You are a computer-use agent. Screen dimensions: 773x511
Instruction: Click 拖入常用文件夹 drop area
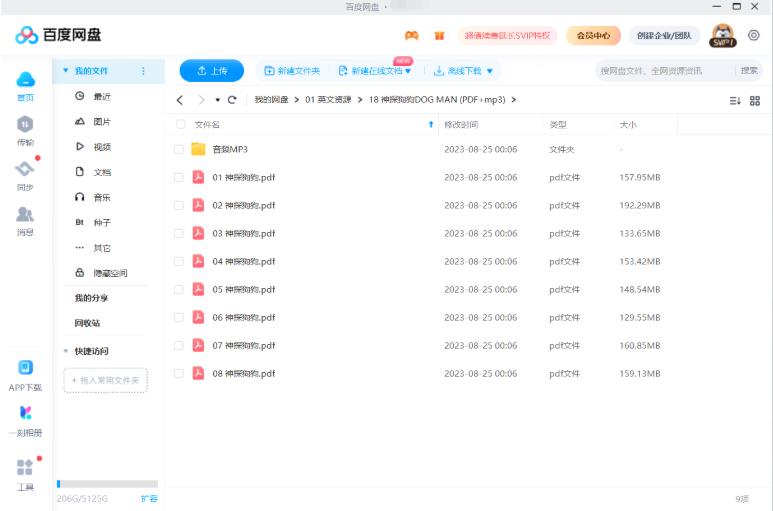click(105, 380)
